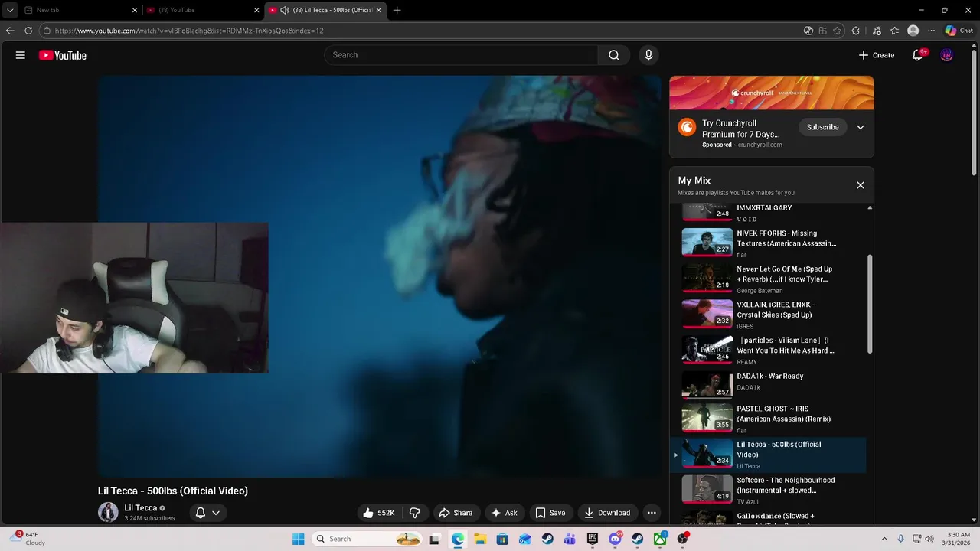Open the Windows Start menu

click(x=298, y=539)
